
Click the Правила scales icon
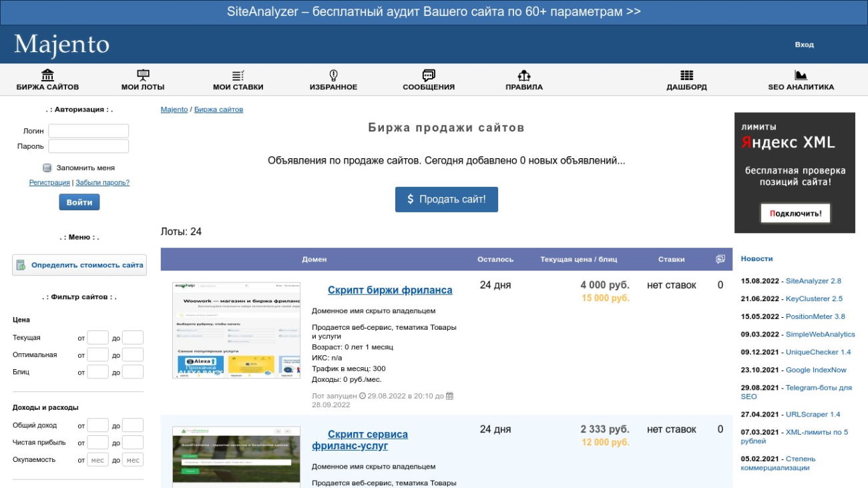524,75
